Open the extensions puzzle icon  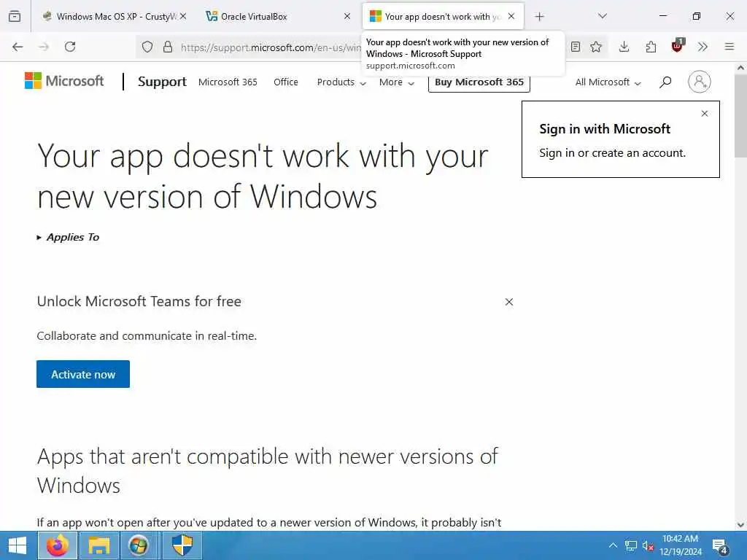tap(651, 47)
